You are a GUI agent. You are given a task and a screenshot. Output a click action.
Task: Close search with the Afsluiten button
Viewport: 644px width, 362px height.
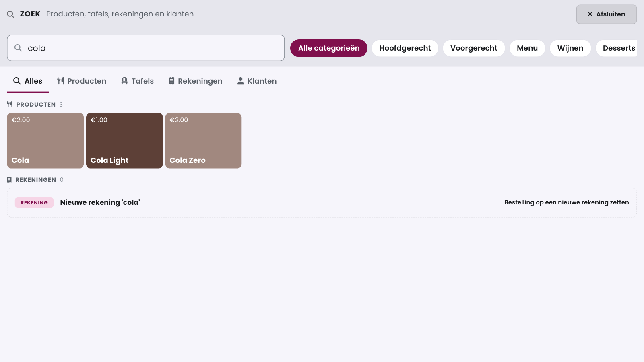(607, 14)
